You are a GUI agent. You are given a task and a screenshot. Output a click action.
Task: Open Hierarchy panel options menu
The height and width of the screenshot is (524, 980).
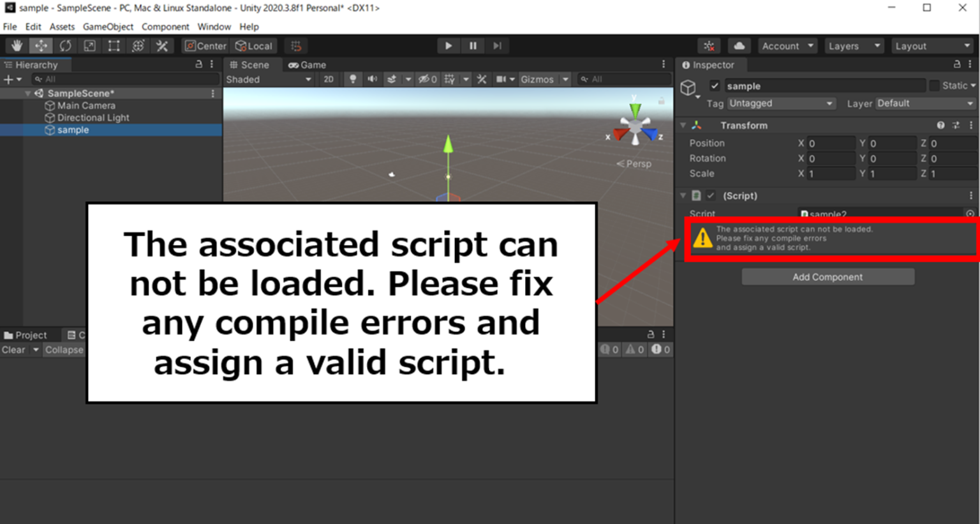pos(212,64)
